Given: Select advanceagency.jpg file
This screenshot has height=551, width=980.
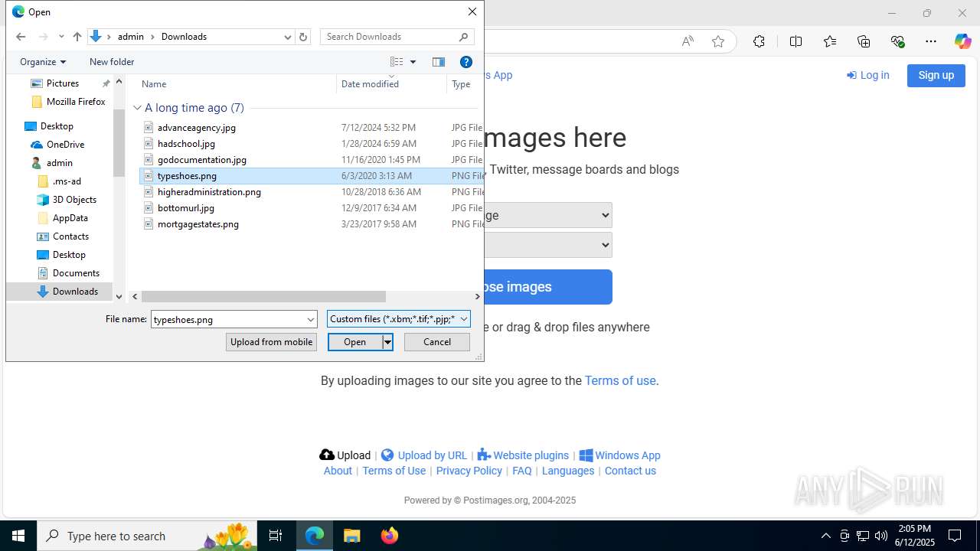Looking at the screenshot, I should point(197,128).
